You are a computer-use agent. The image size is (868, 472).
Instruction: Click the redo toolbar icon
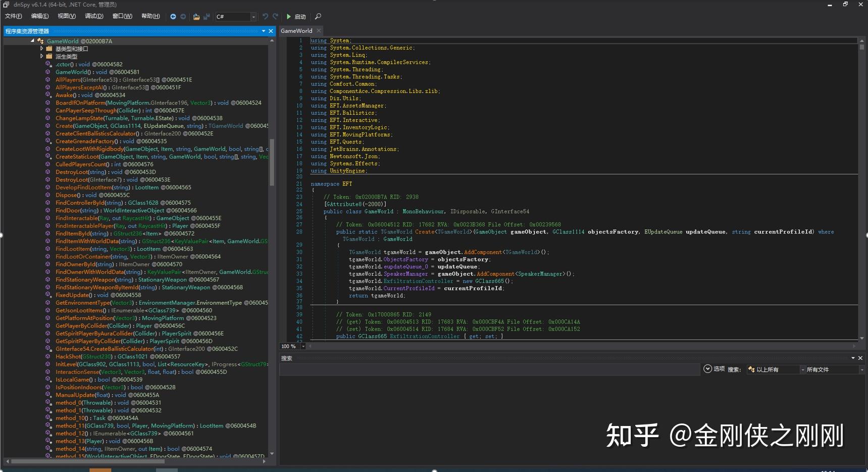(x=275, y=17)
